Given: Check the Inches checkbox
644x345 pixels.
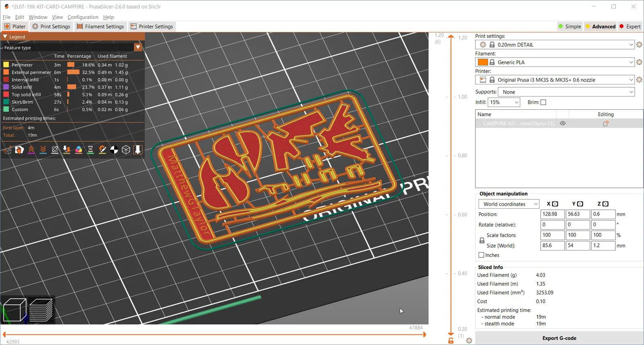Looking at the screenshot, I should [x=481, y=255].
